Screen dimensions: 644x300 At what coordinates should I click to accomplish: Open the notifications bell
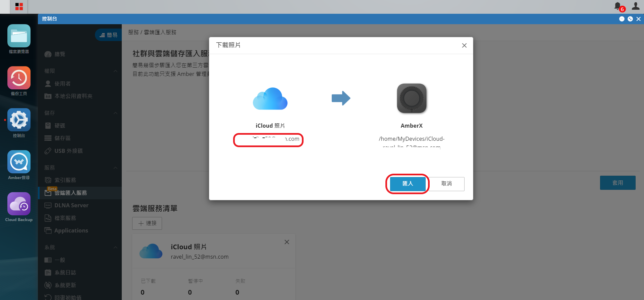[618, 6]
